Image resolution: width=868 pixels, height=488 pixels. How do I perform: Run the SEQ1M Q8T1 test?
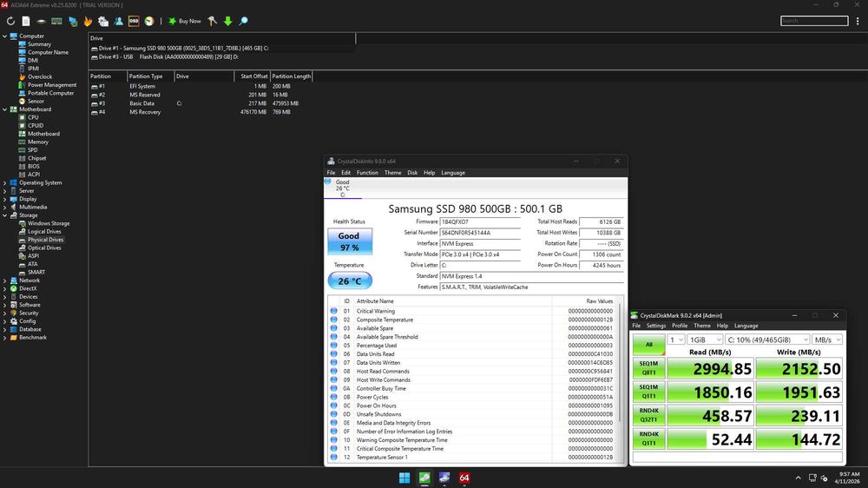pos(648,368)
